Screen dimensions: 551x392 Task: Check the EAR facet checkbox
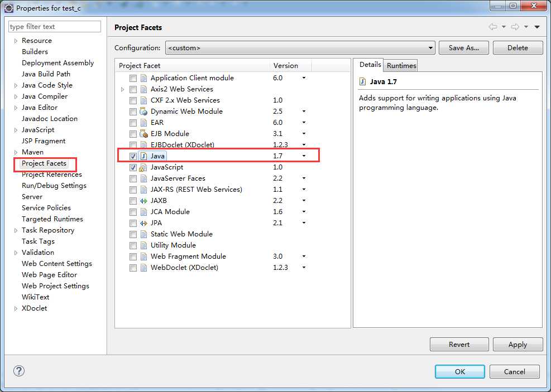click(133, 123)
